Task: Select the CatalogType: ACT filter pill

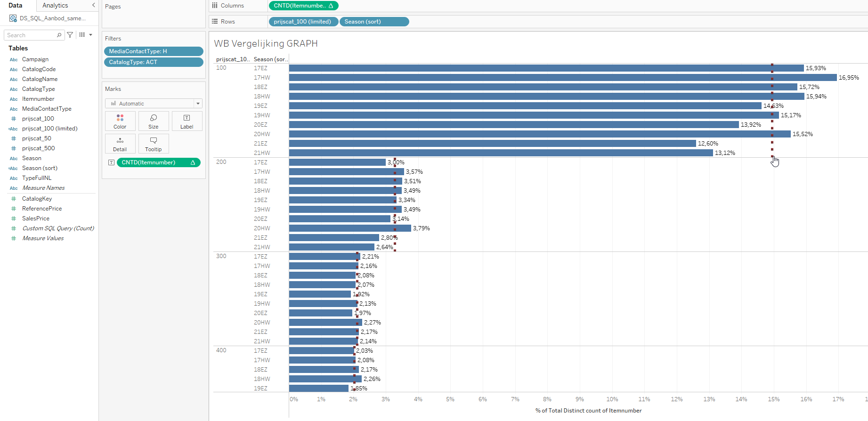Action: coord(154,62)
